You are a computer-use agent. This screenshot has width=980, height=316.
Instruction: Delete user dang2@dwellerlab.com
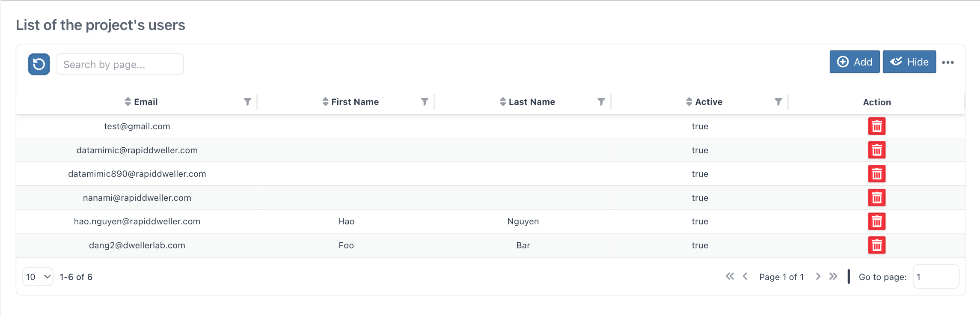(877, 245)
